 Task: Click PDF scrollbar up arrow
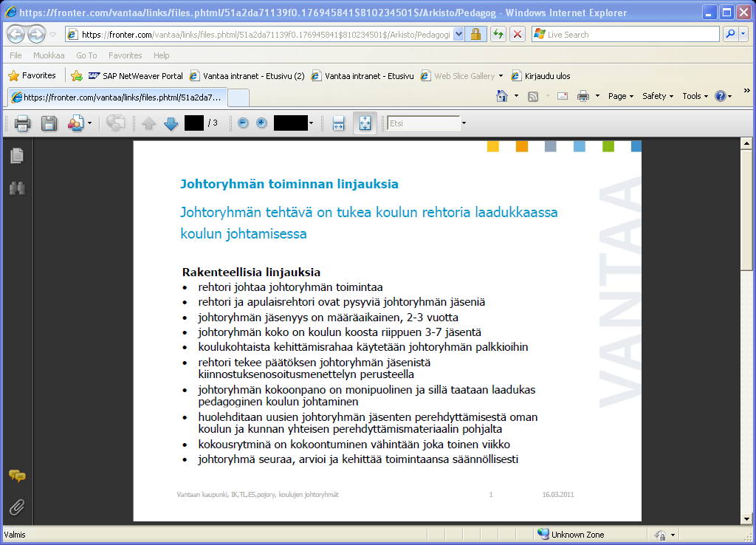click(x=746, y=143)
